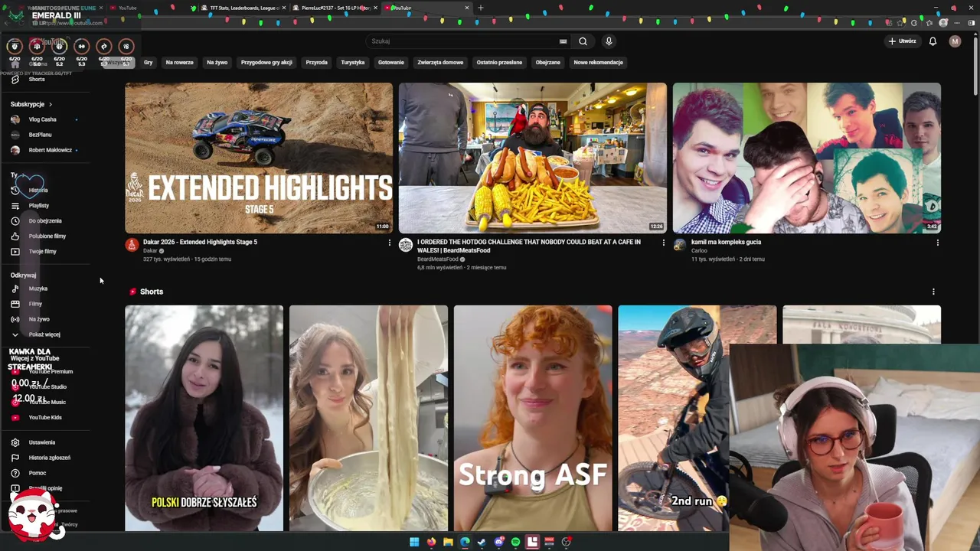Open the Playlisty sidebar entry
980x551 pixels.
click(x=38, y=205)
